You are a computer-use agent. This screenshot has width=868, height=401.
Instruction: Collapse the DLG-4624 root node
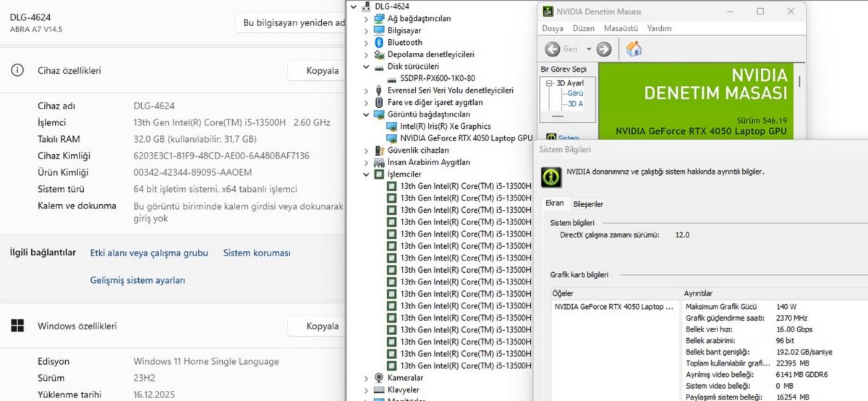(354, 7)
